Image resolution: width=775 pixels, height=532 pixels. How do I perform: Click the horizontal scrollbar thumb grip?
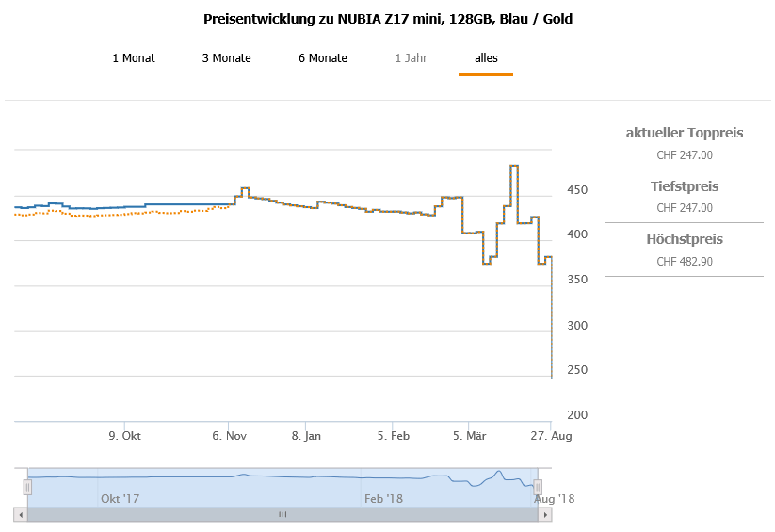tap(282, 514)
